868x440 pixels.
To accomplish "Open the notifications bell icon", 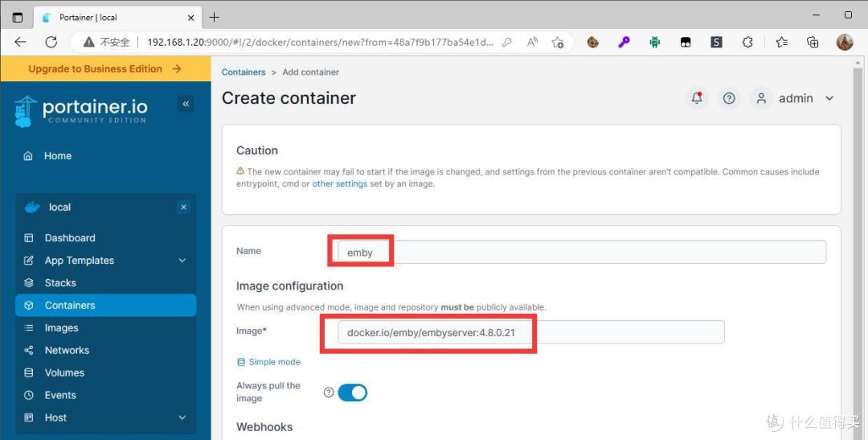I will pyautogui.click(x=697, y=99).
